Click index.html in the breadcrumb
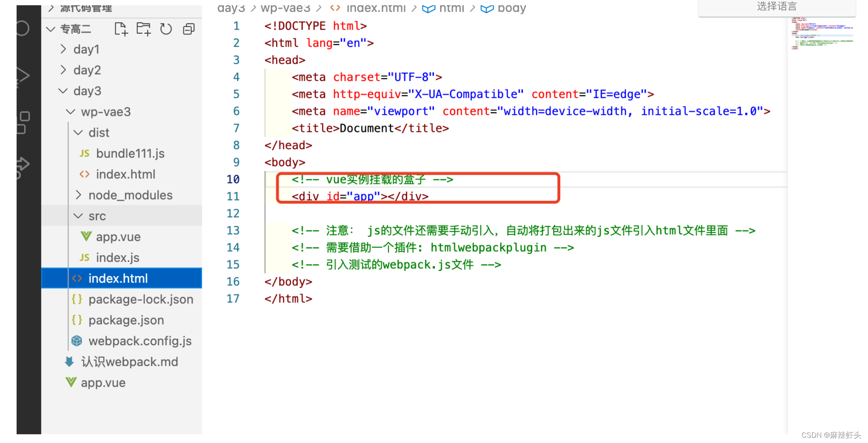 [376, 7]
